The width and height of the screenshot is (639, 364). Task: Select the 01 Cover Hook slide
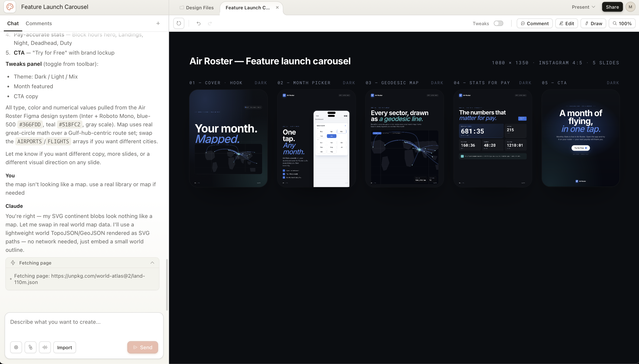click(x=228, y=138)
